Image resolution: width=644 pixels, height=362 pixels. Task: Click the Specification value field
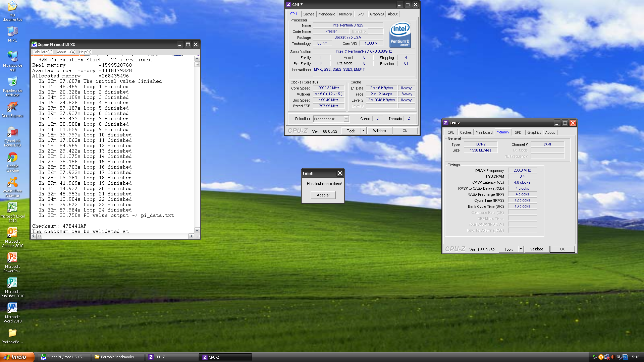click(x=364, y=51)
